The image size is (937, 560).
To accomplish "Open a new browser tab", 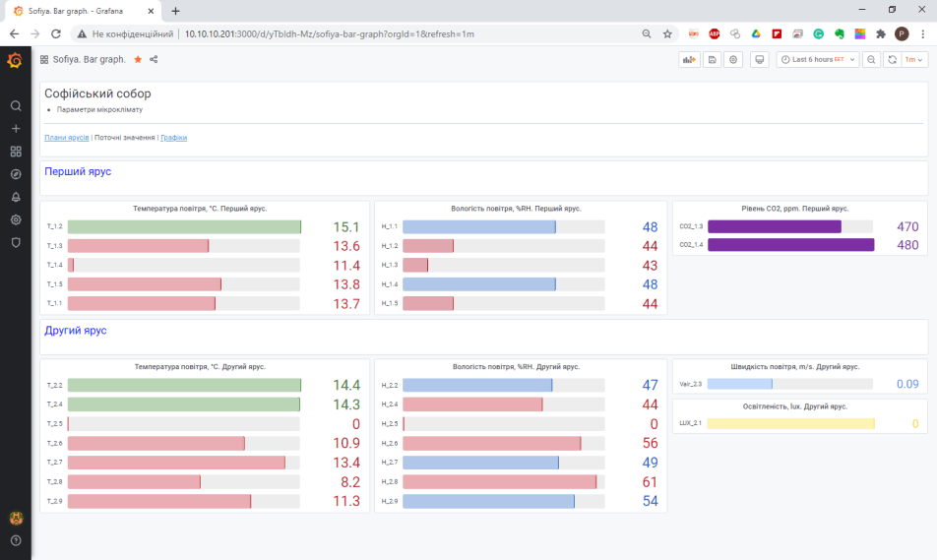I will click(x=175, y=11).
